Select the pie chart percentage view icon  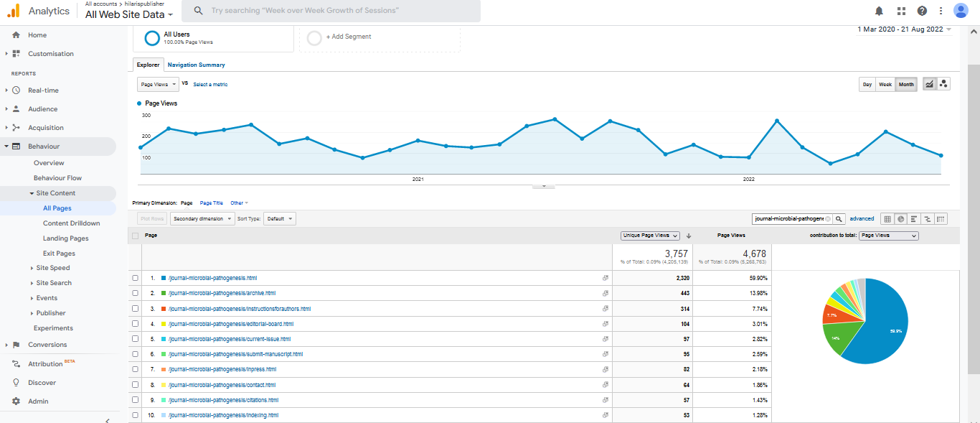point(900,219)
